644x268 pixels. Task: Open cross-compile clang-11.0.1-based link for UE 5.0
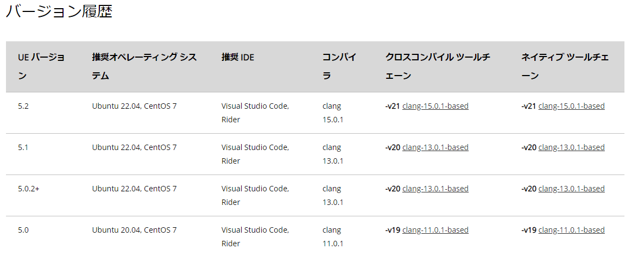coord(435,230)
